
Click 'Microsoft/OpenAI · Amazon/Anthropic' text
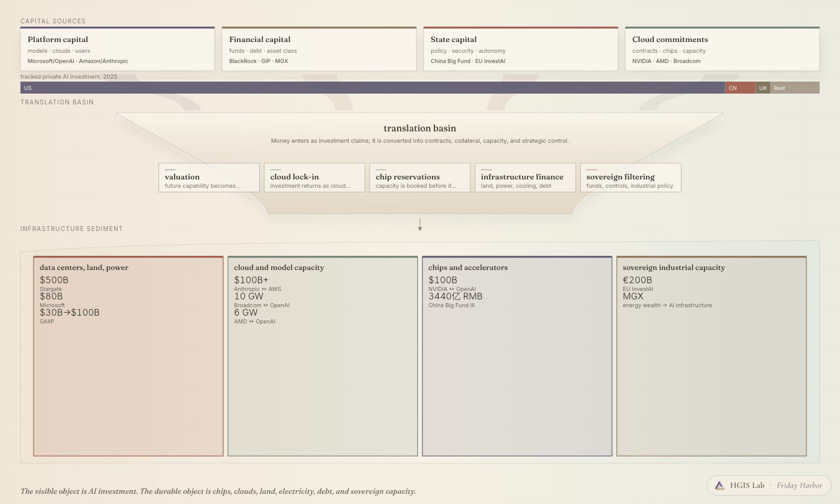point(78,61)
